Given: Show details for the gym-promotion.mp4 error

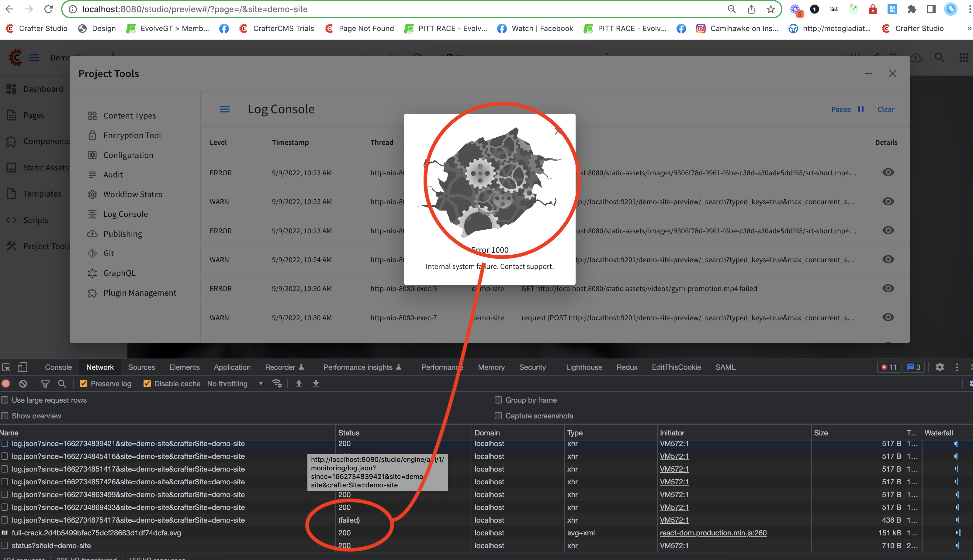Looking at the screenshot, I should point(888,288).
